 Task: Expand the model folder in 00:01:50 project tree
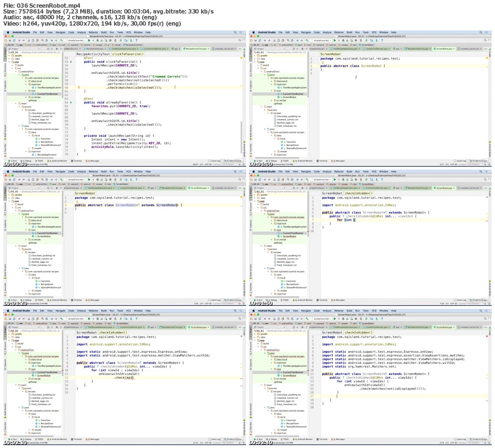point(275,290)
